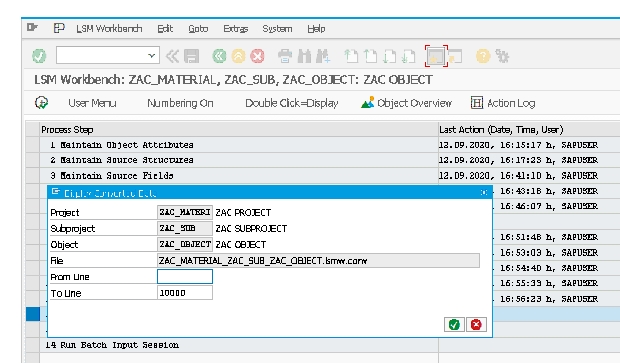Click the Create New Session icon
The width and height of the screenshot is (620, 363).
436,56
